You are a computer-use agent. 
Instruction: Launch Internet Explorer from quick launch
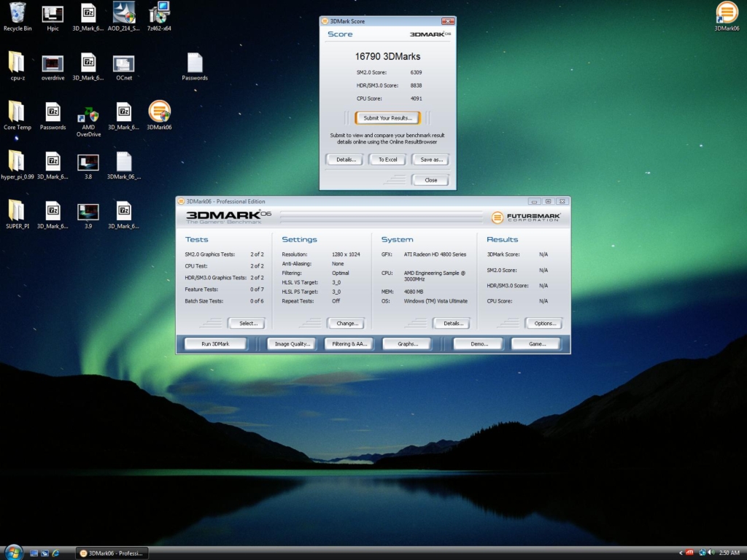pos(55,553)
